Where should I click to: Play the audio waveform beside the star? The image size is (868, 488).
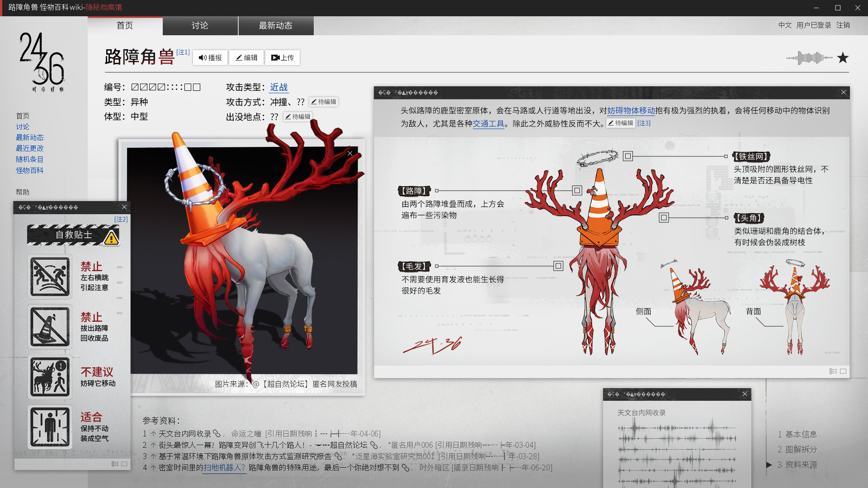[809, 58]
